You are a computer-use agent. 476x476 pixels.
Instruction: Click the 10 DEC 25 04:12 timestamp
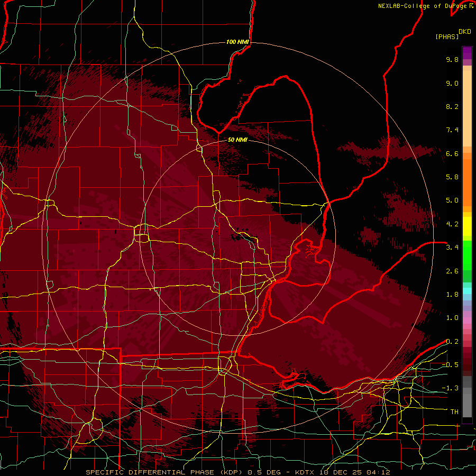click(x=354, y=472)
